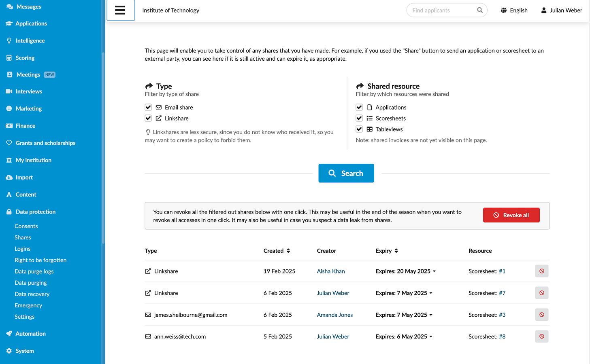Viewport: 590px width, 364px height.
Task: Revoke the Scoresheet #3 share
Action: coord(542,315)
